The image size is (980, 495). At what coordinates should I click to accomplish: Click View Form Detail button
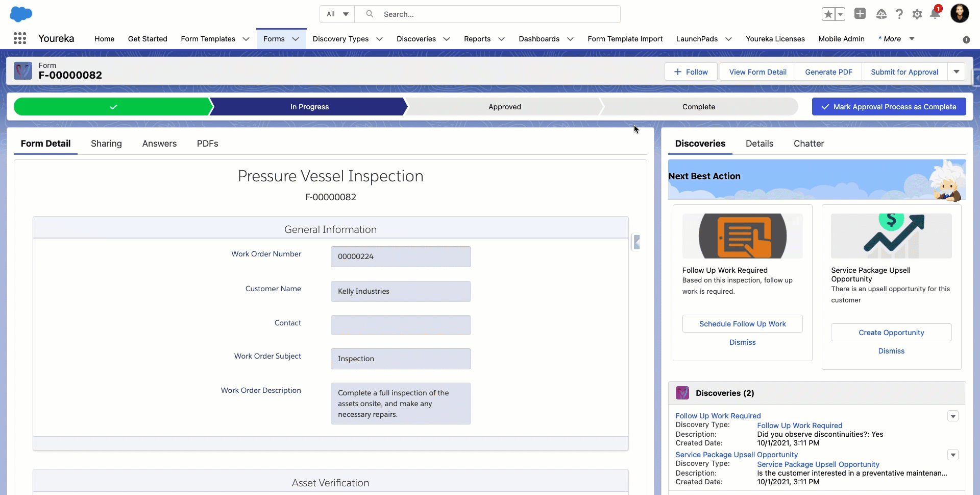(757, 72)
